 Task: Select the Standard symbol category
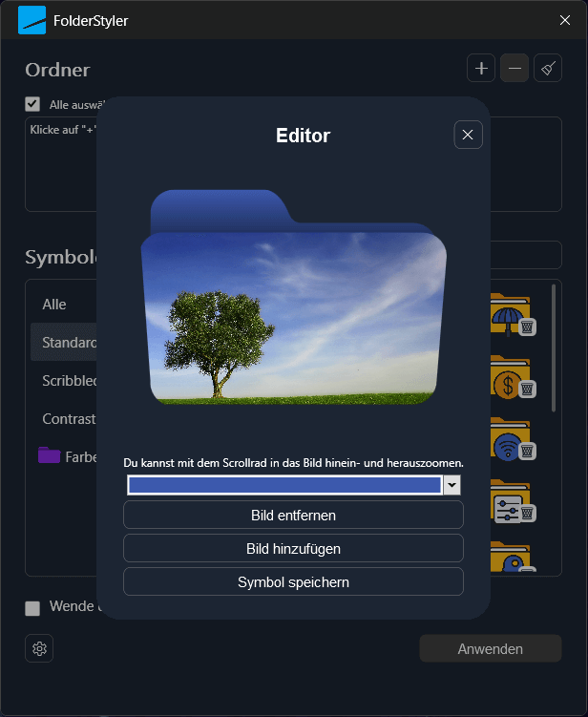(64, 342)
